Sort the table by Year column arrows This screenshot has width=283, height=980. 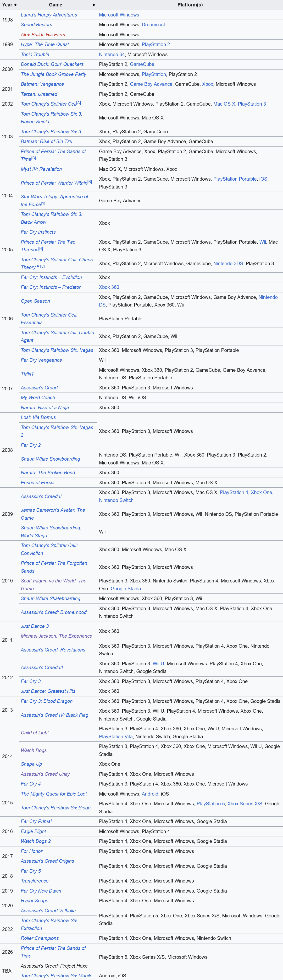15,5
